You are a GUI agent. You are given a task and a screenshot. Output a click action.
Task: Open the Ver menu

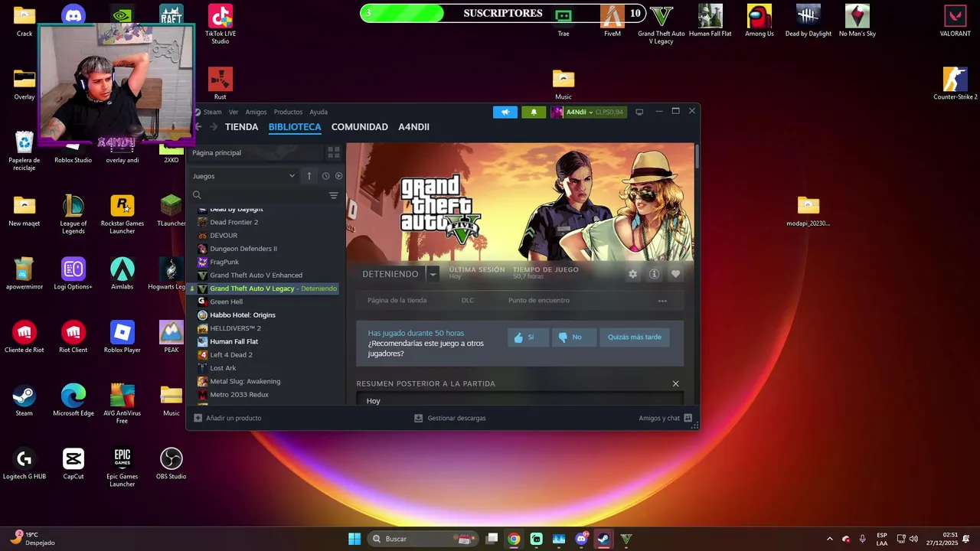point(234,112)
